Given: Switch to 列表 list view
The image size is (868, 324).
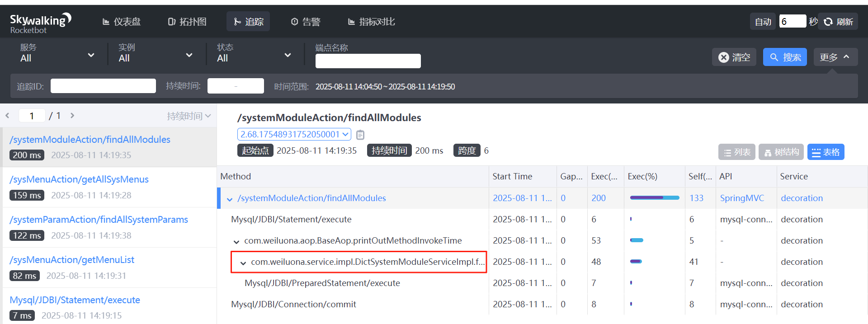Looking at the screenshot, I should coord(737,152).
